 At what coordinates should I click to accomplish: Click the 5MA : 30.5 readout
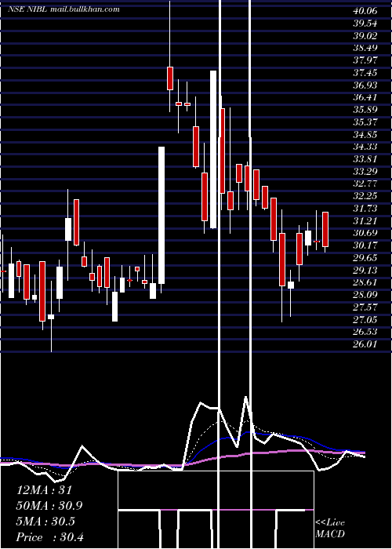pyautogui.click(x=45, y=522)
